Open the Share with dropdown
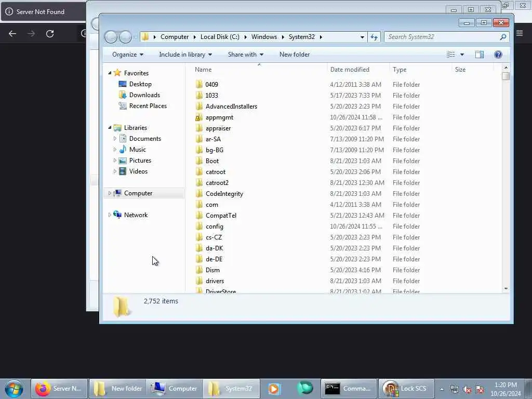532x399 pixels. (x=246, y=55)
